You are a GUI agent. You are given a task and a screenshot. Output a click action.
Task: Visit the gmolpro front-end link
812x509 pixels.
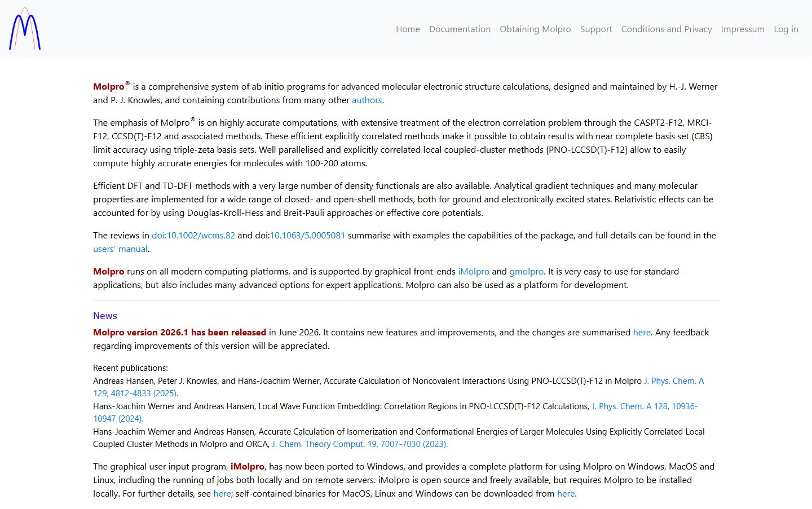(527, 272)
